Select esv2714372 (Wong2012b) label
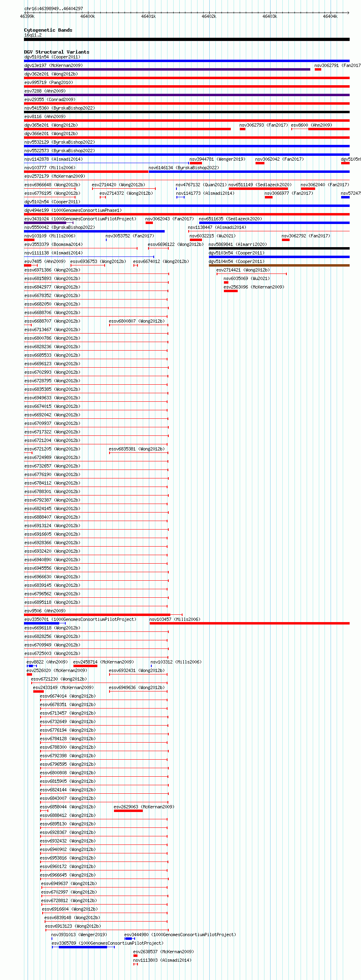The image size is (361, 980). pyautogui.click(x=126, y=193)
